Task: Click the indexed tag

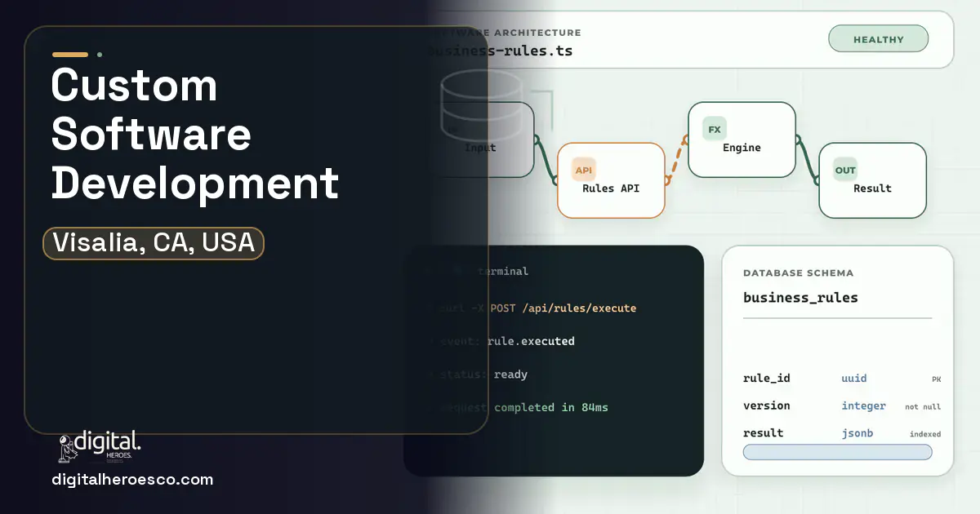Action: pyautogui.click(x=925, y=434)
